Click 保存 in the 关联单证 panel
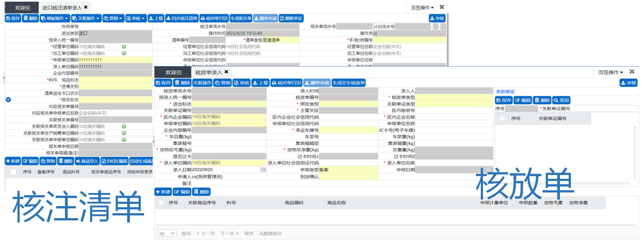 (504, 100)
